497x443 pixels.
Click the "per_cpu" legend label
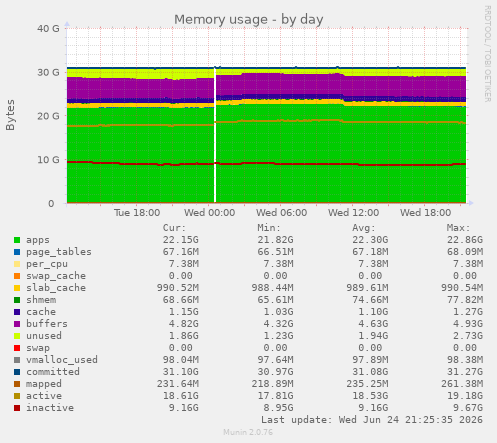[47, 264]
